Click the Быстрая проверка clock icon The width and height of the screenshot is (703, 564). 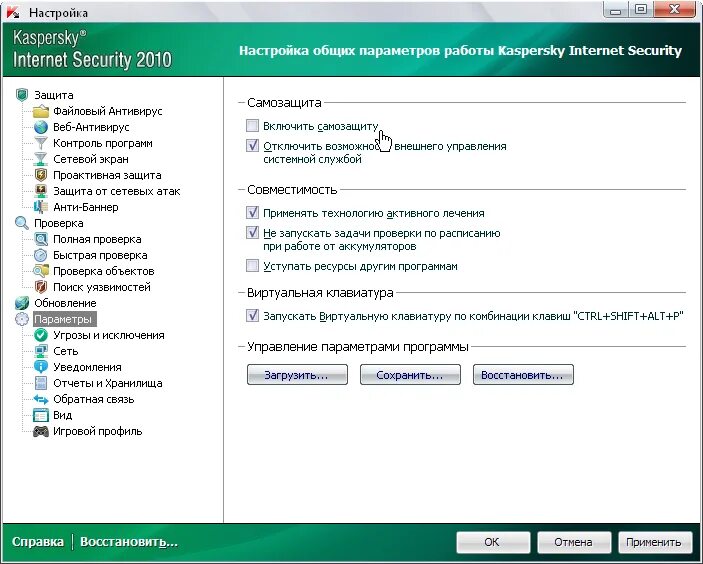41,255
